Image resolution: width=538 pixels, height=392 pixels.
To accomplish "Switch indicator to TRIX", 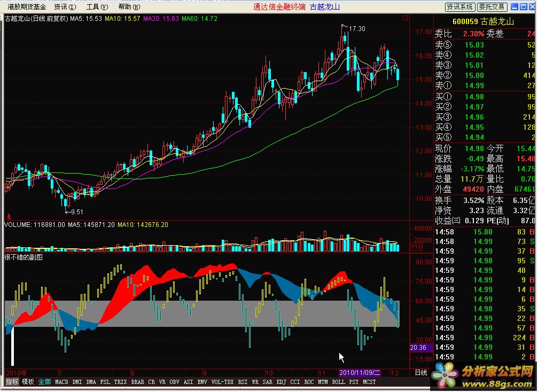I will pos(120,382).
